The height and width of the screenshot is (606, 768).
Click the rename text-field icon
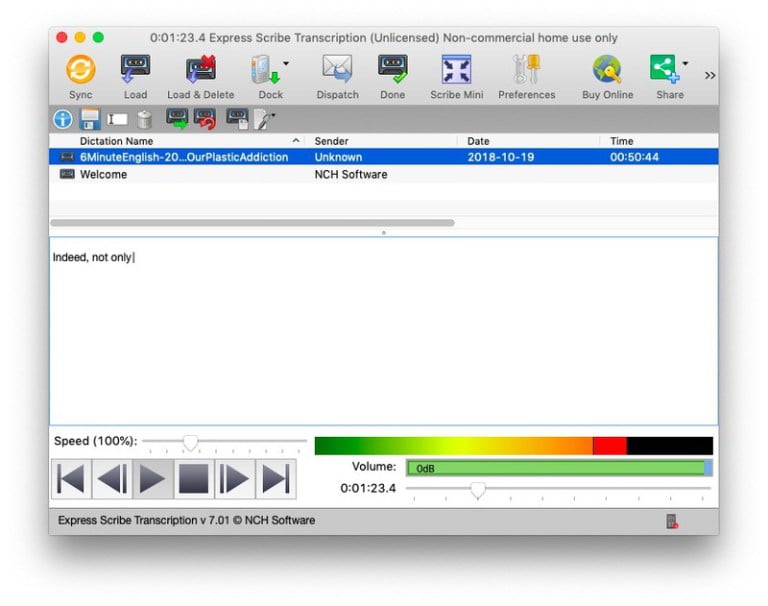pyautogui.click(x=118, y=119)
